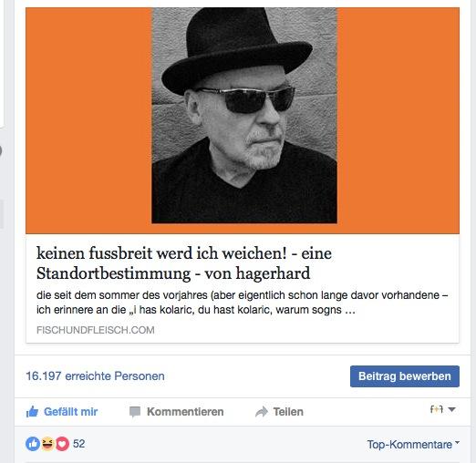The image size is (476, 463).
Task: Click the thumbs-up icon beside Gefällt mir
Action: pyautogui.click(x=32, y=412)
